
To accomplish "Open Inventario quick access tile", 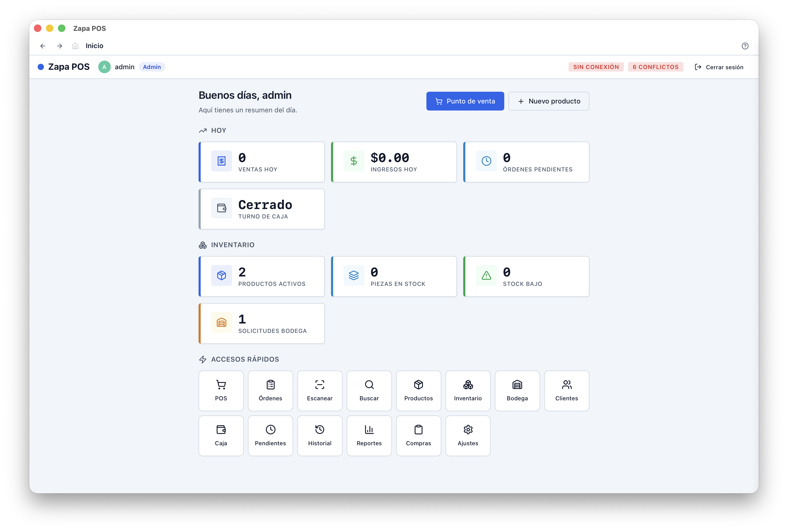I will coord(468,391).
